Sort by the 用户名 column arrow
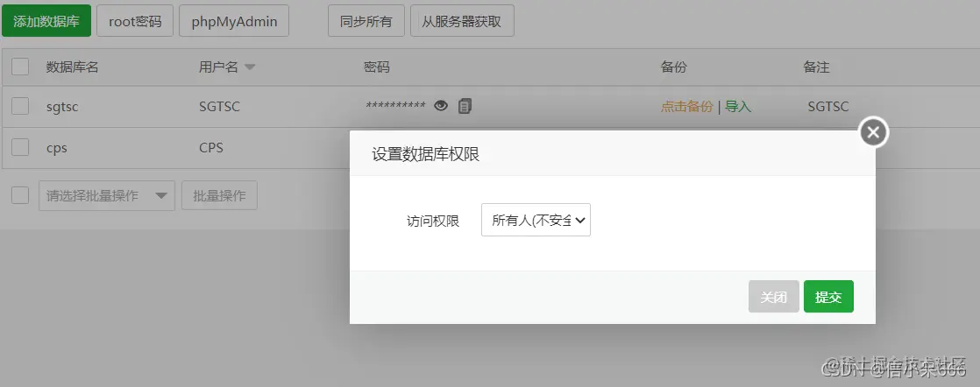This screenshot has height=387, width=980. pos(249,67)
